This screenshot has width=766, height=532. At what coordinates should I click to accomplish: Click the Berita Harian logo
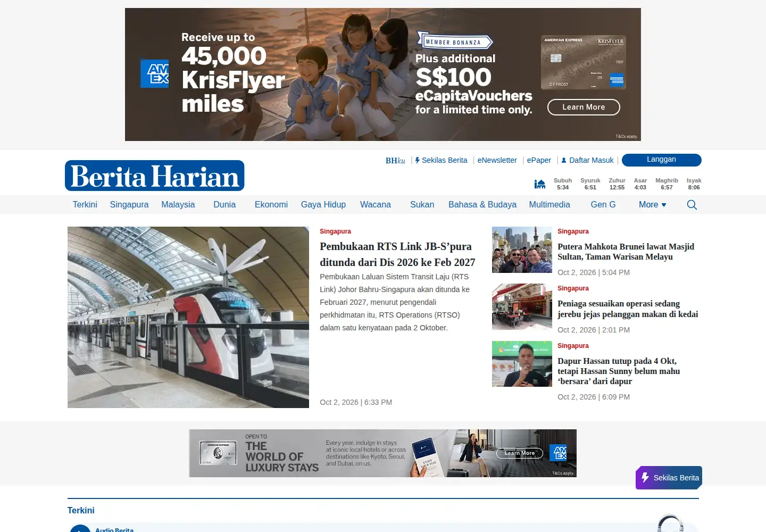(155, 176)
